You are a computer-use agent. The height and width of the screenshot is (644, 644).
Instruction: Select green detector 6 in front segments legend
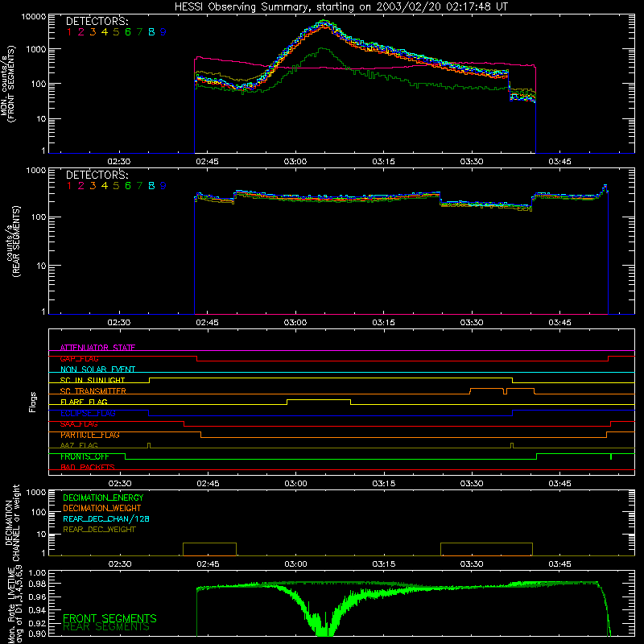point(128,32)
